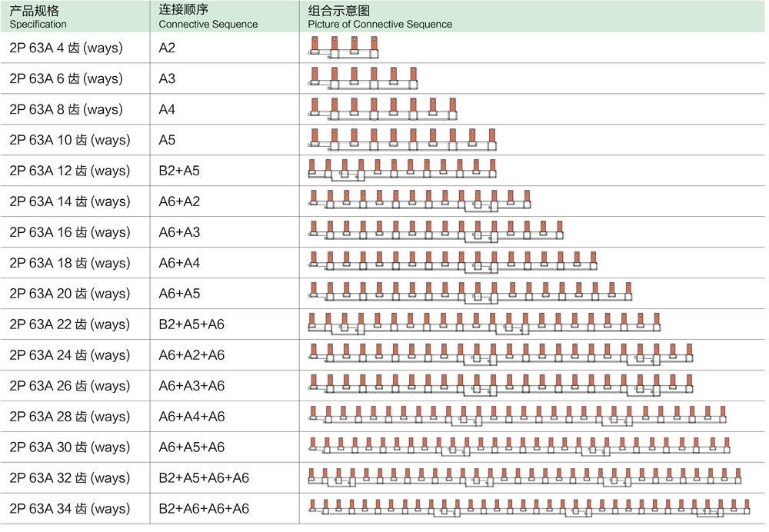
Task: Open the busbar diagram in the B2+A5+A6+A6 row
Action: pyautogui.click(x=524, y=477)
